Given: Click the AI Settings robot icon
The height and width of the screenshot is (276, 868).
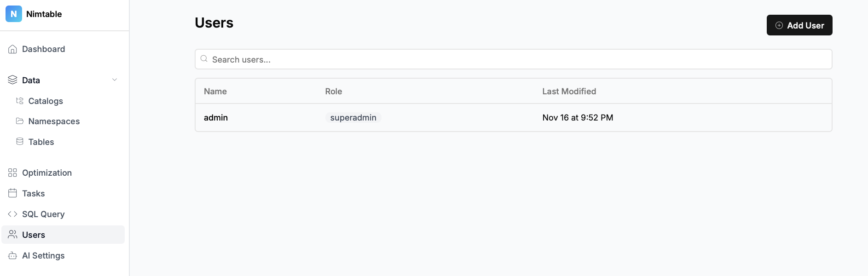Looking at the screenshot, I should 12,256.
